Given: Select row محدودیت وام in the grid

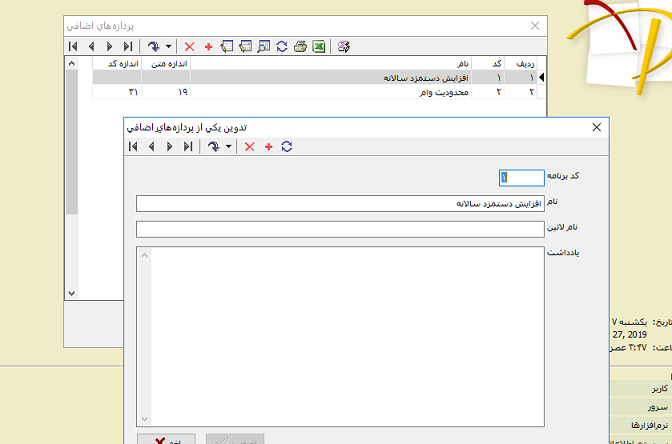Looking at the screenshot, I should click(314, 92).
